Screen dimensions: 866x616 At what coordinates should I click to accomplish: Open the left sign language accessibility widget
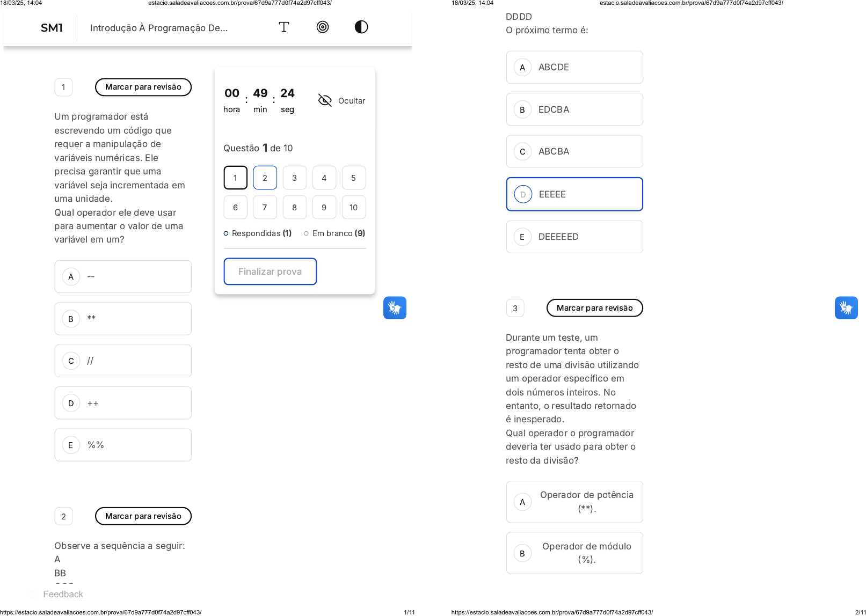tap(395, 308)
